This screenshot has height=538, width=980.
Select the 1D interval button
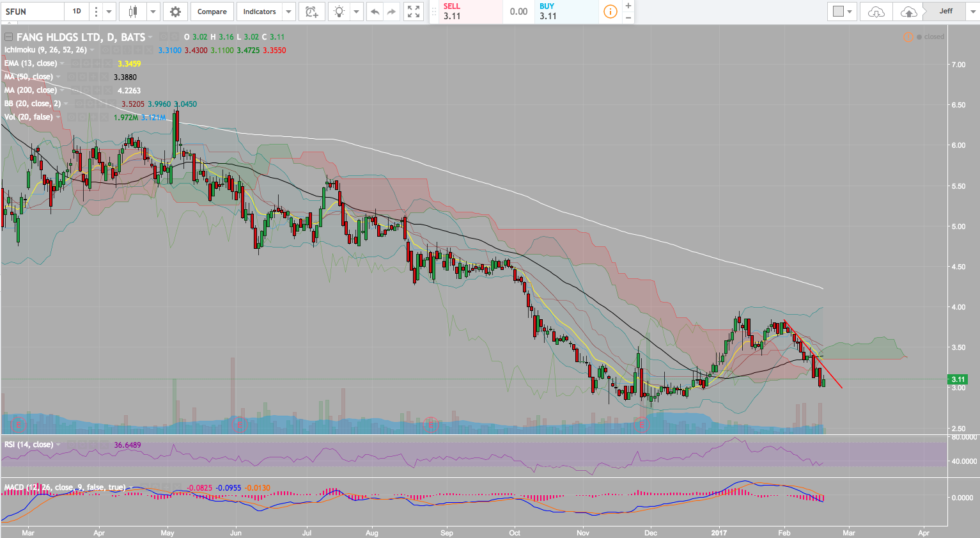77,12
